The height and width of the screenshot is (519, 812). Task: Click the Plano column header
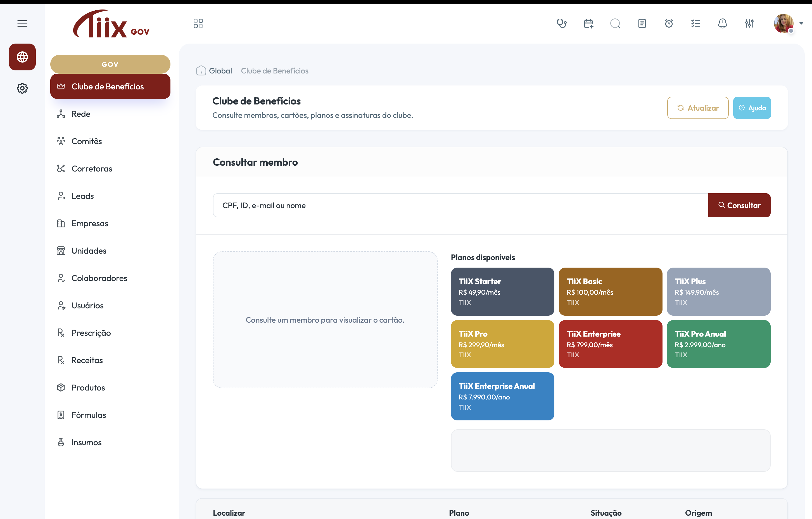459,513
